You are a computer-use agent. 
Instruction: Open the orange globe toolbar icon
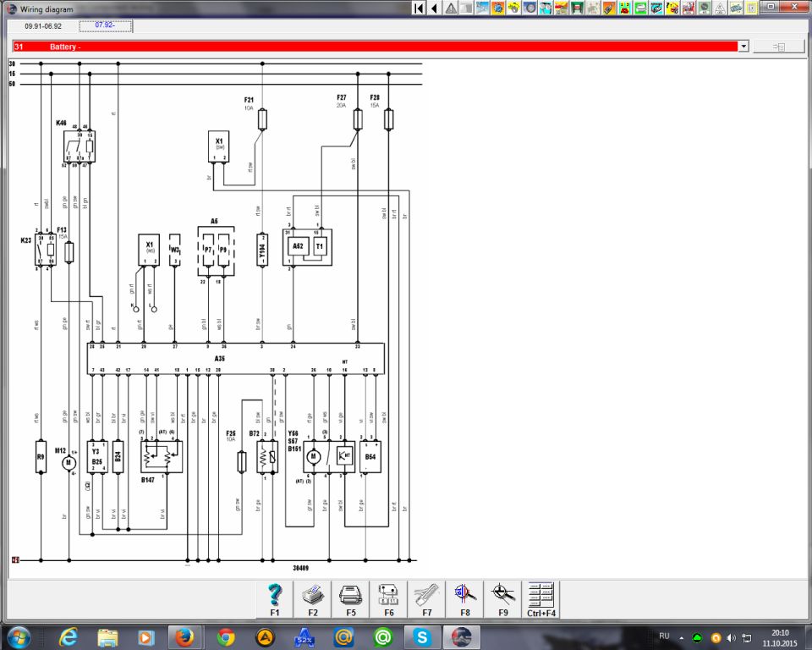coord(498,8)
